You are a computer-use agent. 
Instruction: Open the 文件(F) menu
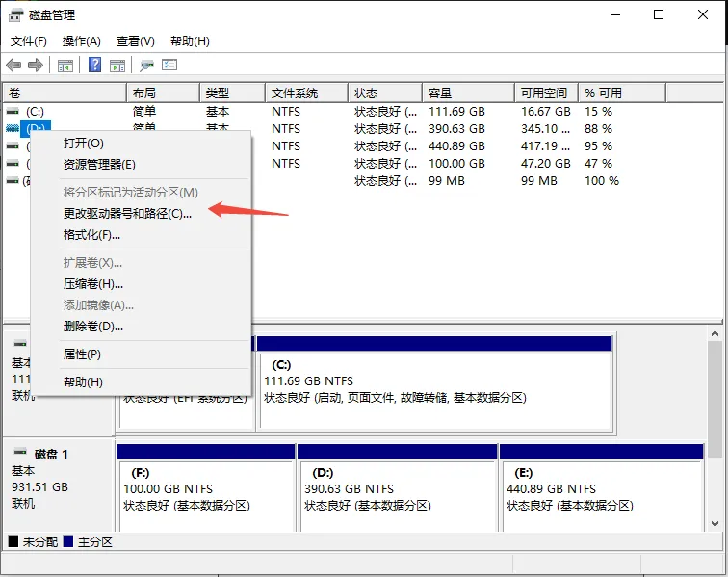point(29,41)
